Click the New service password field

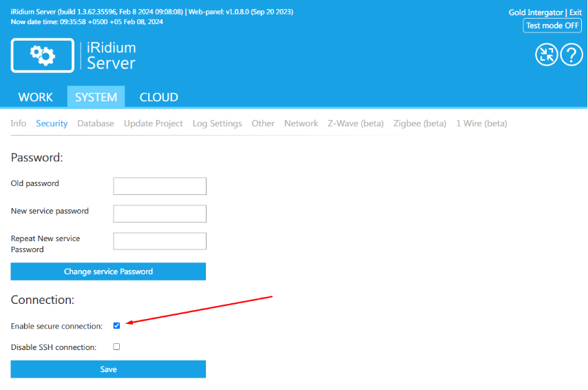[160, 214]
